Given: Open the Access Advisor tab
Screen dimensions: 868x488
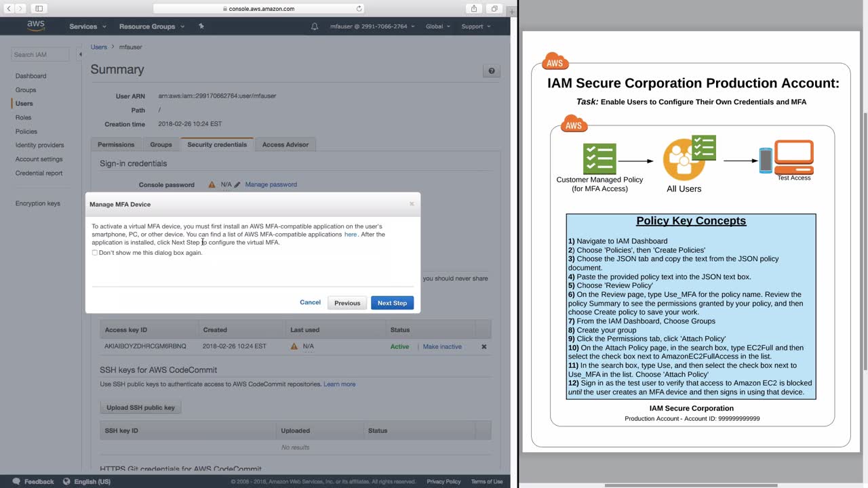Looking at the screenshot, I should [x=285, y=144].
